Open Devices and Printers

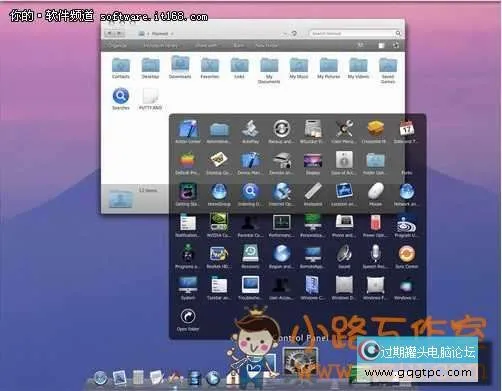[281, 163]
